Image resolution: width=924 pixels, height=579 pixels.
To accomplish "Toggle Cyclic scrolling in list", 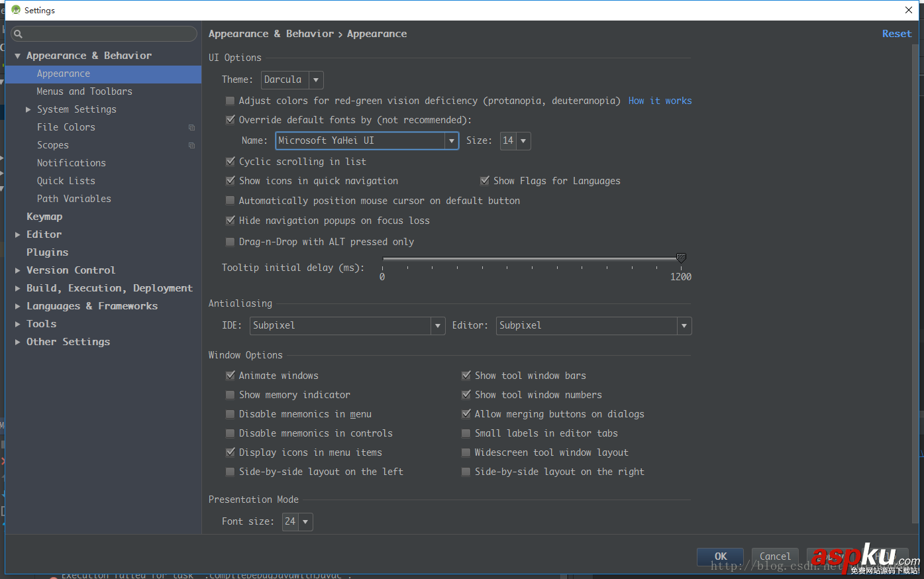I will pos(231,162).
